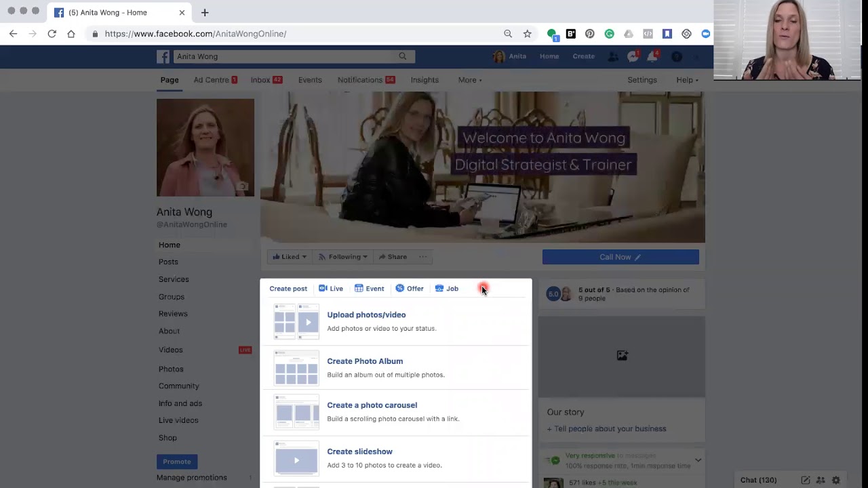The width and height of the screenshot is (868, 488).
Task: Click the Call Now button
Action: 620,257
